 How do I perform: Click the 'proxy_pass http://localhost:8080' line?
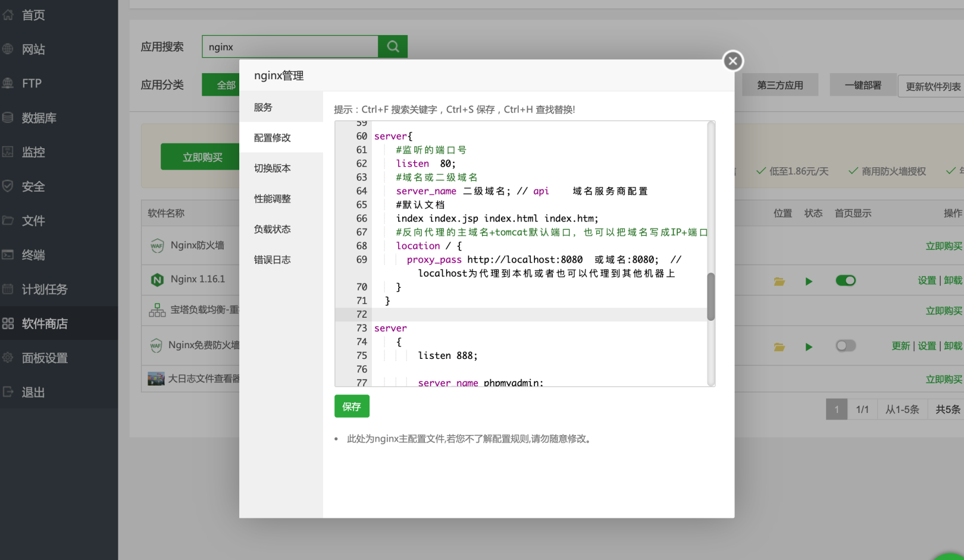click(x=494, y=259)
